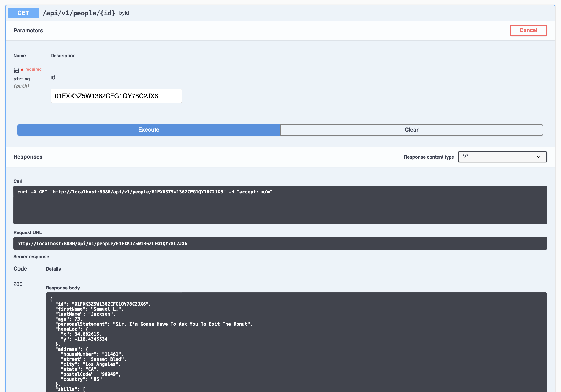Click the Responses section heading
Viewport: 561px width, 392px height.
28,157
